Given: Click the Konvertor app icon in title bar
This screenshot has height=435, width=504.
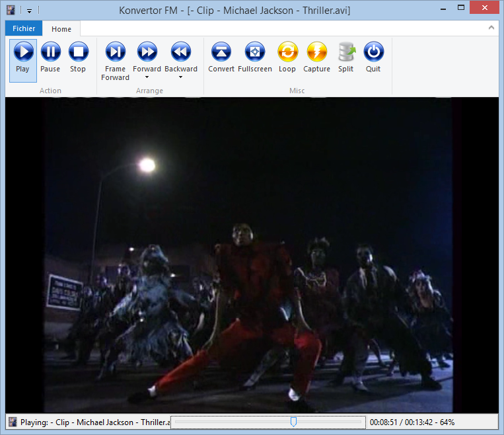Looking at the screenshot, I should point(11,10).
